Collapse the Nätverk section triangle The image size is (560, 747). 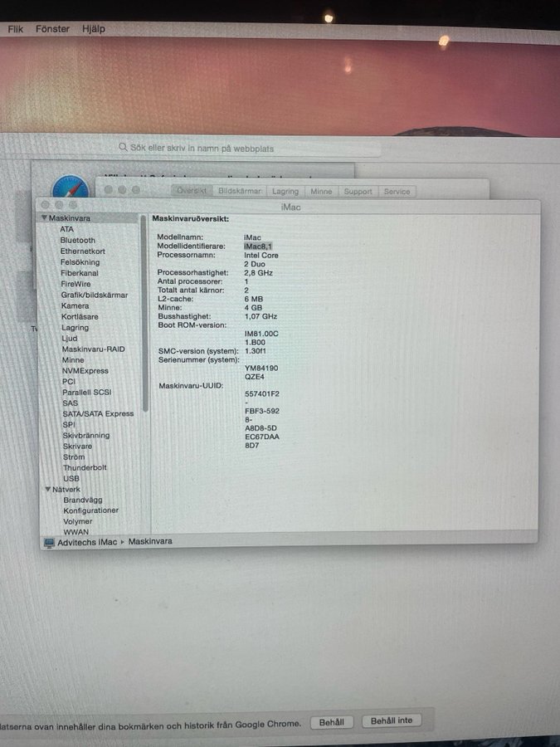click(46, 490)
